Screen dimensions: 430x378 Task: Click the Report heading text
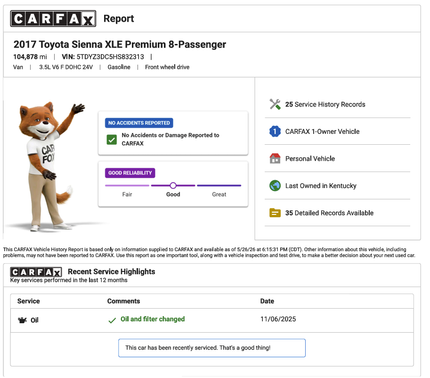coord(119,19)
